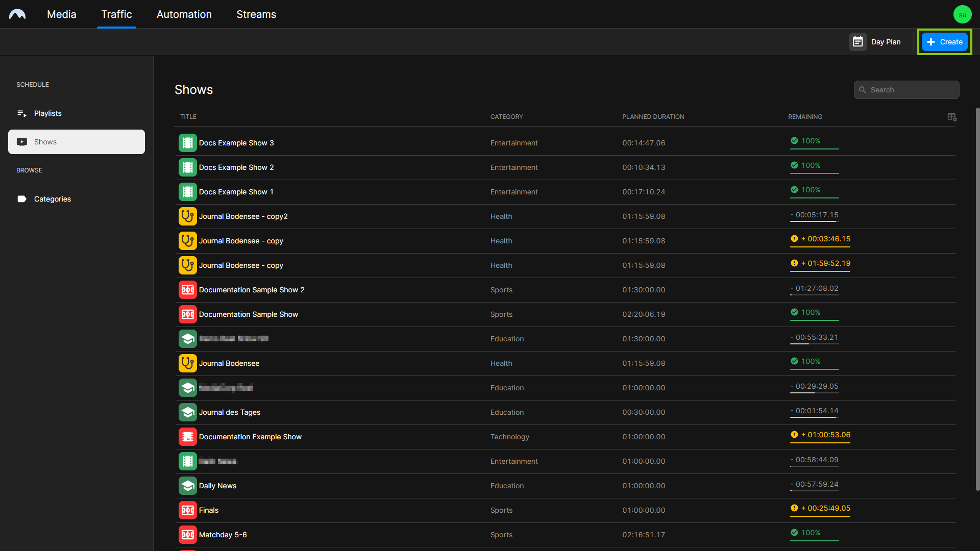Open the Streams tab
This screenshot has height=551, width=980.
(256, 14)
